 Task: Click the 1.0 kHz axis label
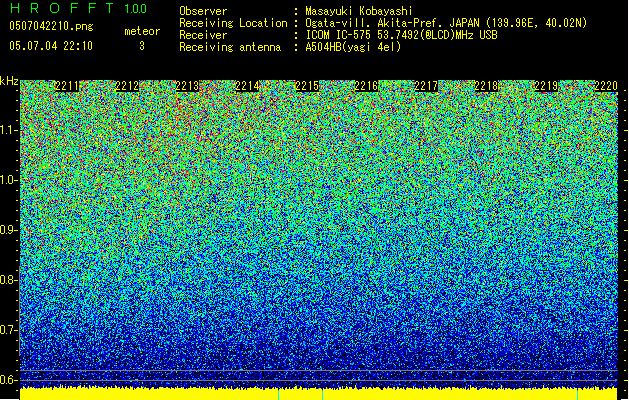click(x=9, y=180)
